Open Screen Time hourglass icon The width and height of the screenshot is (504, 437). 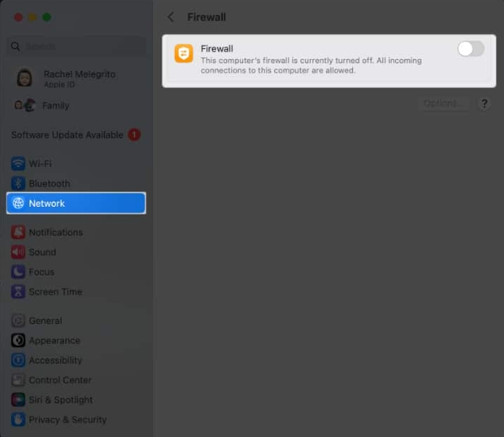19,292
